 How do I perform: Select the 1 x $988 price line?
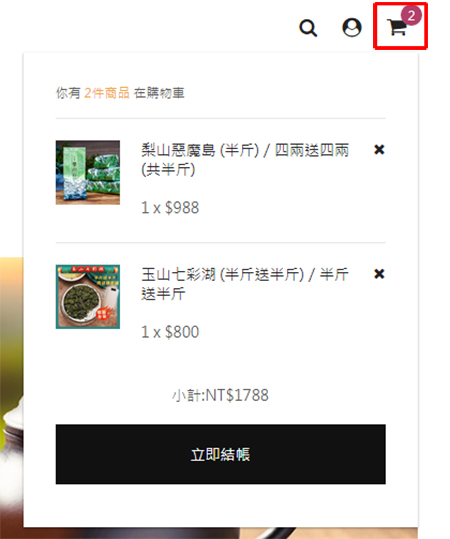point(170,208)
